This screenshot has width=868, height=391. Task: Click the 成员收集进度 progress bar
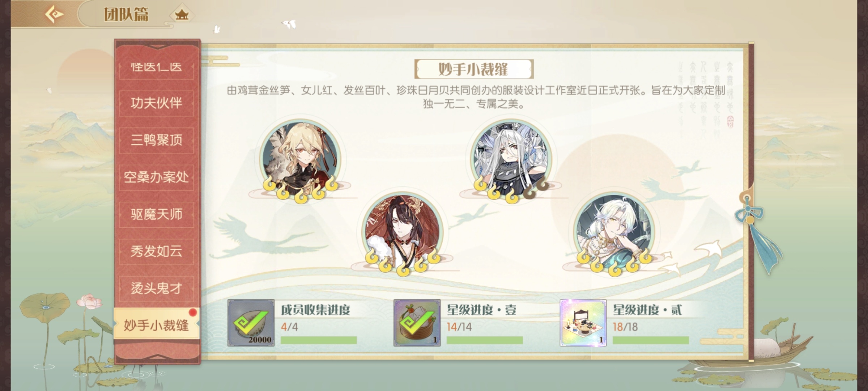click(x=319, y=340)
